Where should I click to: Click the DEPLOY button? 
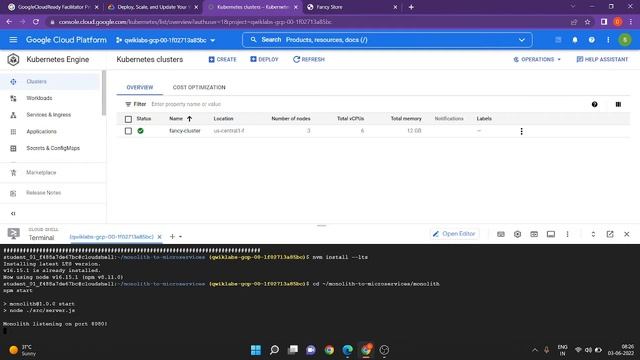(264, 60)
